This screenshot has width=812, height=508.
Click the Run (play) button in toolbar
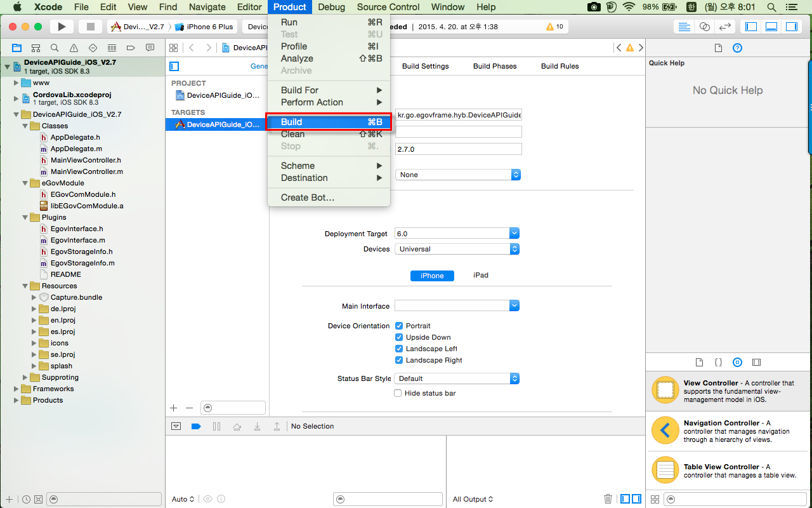point(62,27)
